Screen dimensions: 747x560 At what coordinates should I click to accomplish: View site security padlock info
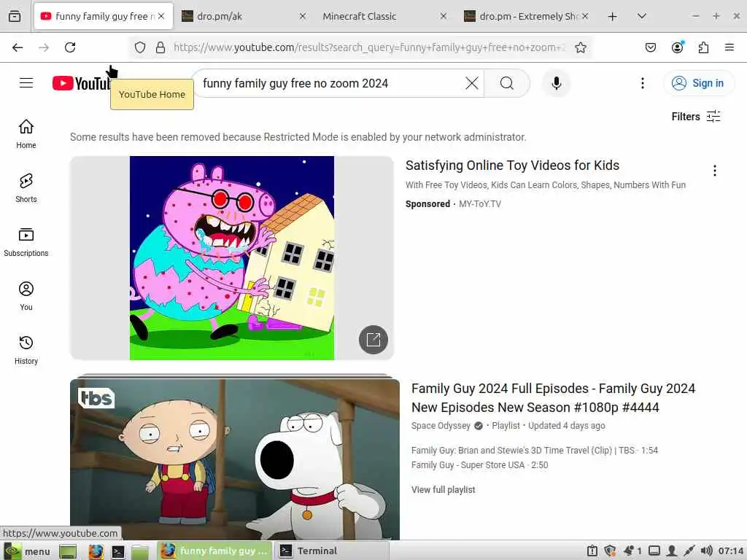click(x=160, y=47)
